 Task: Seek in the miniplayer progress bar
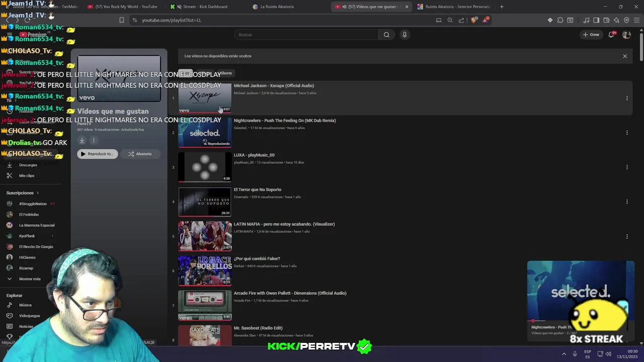(x=581, y=321)
